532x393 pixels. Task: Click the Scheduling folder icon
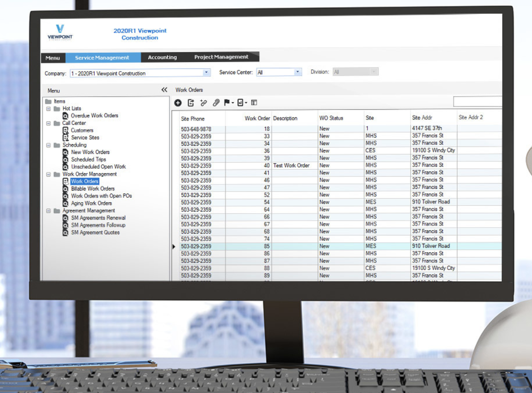pyautogui.click(x=57, y=145)
